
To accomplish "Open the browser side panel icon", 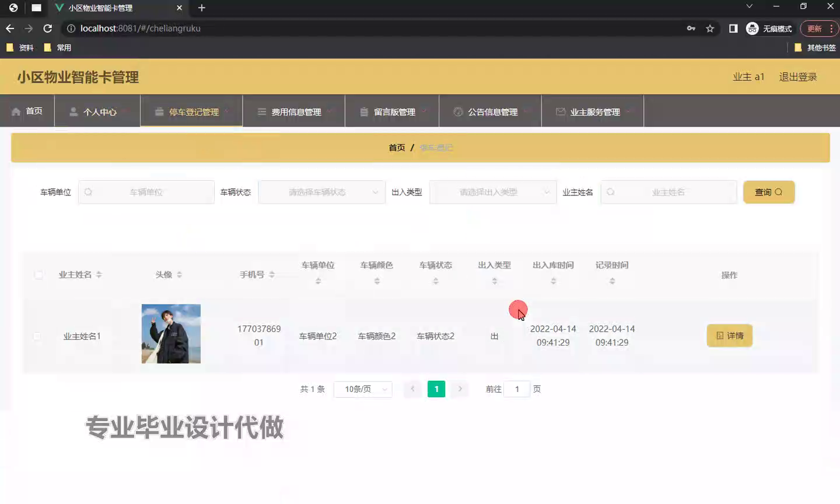I will pos(733,28).
